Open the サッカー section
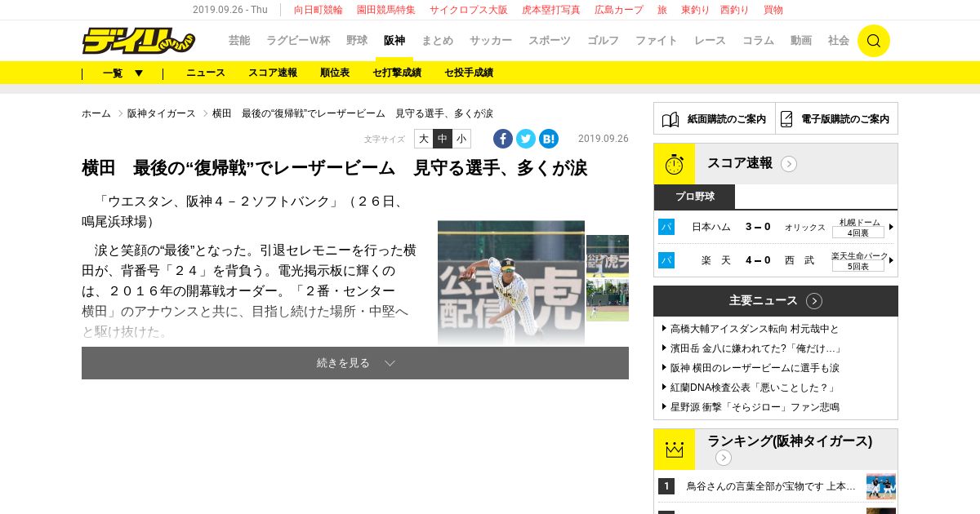980x514 pixels. coord(491,41)
